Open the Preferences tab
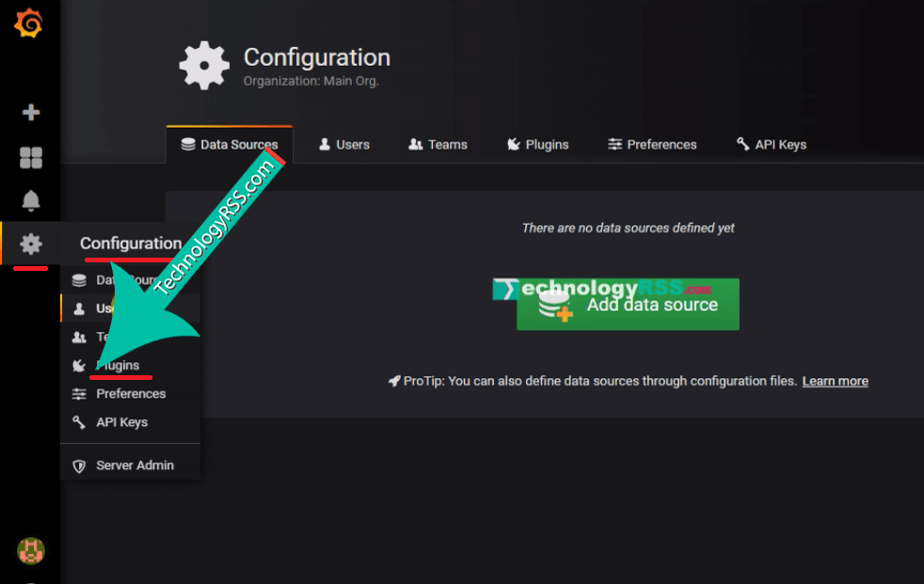 point(652,145)
